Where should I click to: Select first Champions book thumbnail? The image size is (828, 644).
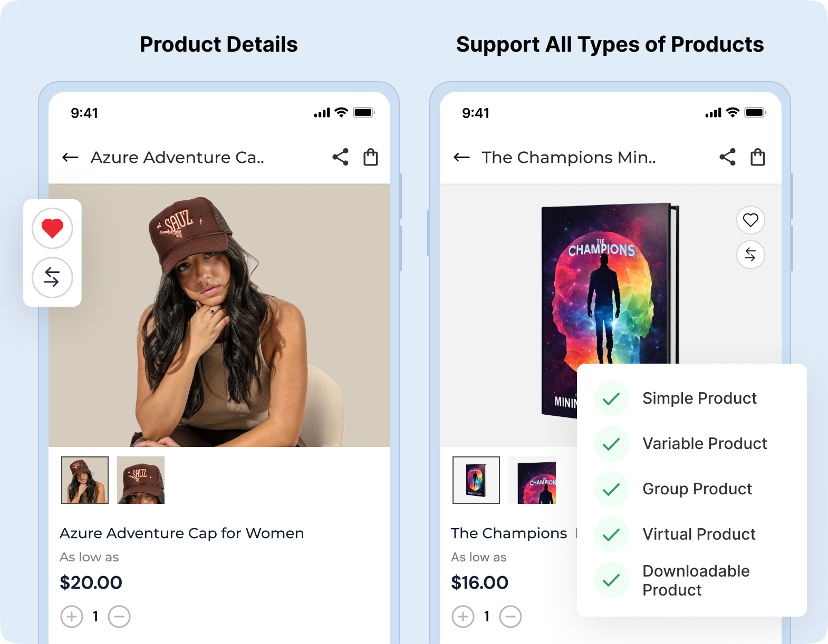[476, 480]
